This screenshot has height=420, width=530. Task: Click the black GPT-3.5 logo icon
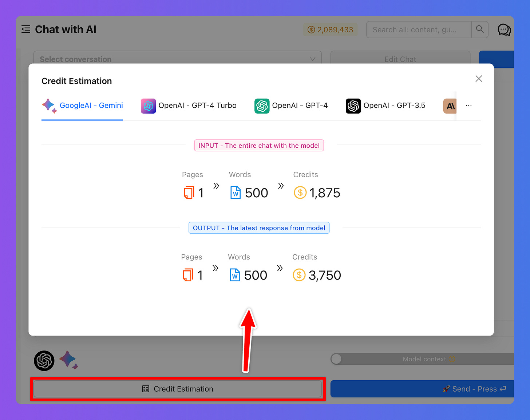[x=353, y=106]
